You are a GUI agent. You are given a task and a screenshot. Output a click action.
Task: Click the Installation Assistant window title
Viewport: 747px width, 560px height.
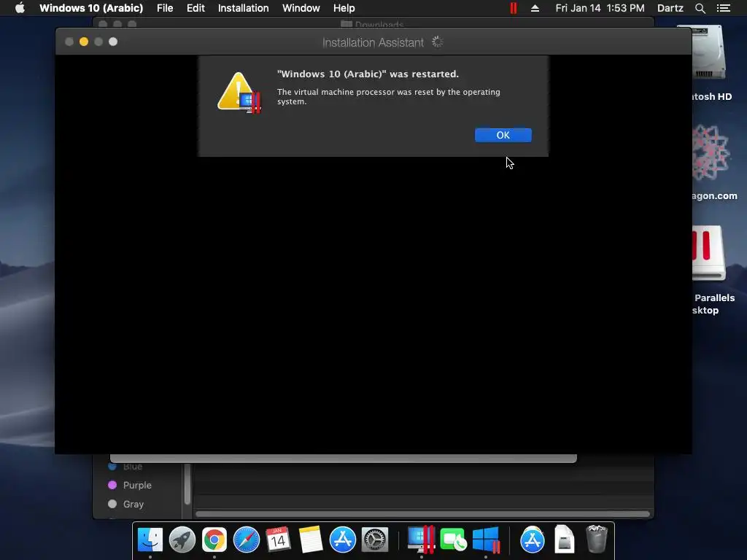(x=373, y=42)
